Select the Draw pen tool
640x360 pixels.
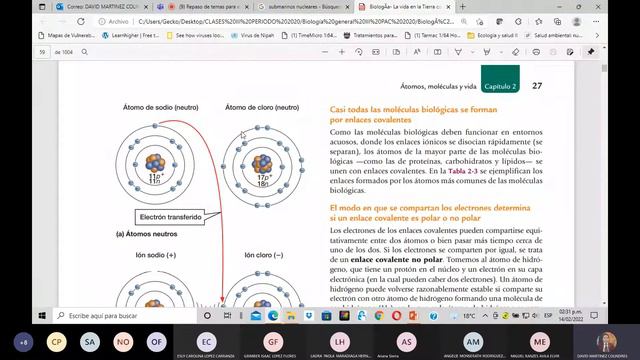458,52
